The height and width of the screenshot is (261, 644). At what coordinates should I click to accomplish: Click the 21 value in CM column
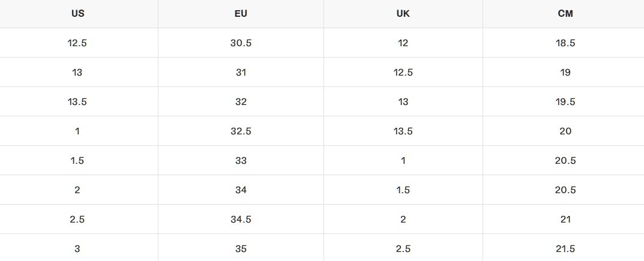pos(565,220)
